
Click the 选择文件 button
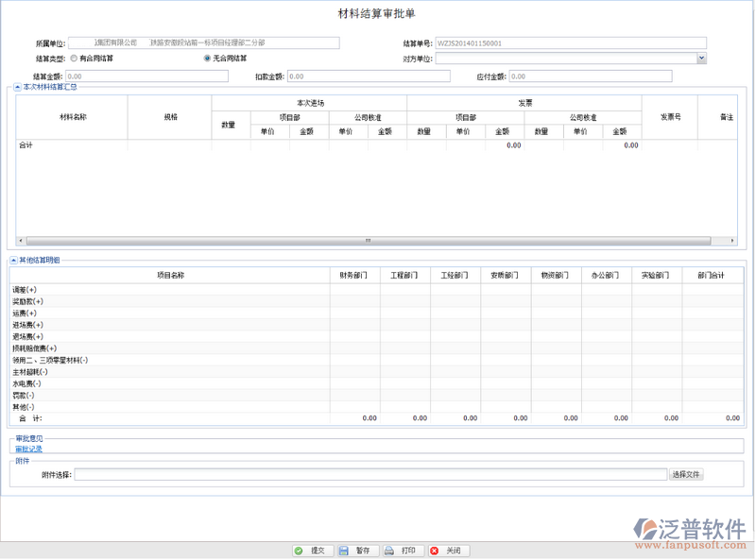tap(687, 475)
